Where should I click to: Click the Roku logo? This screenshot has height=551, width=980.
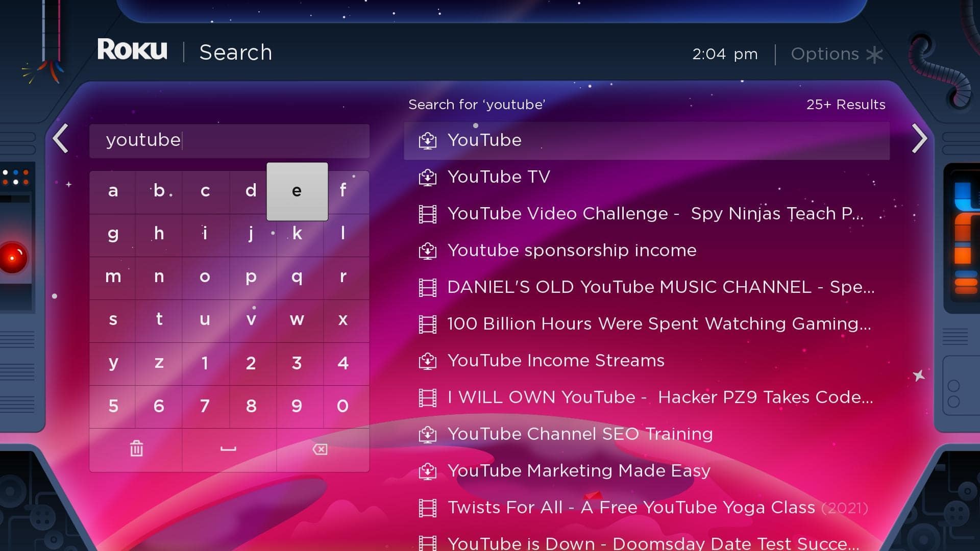click(x=132, y=49)
